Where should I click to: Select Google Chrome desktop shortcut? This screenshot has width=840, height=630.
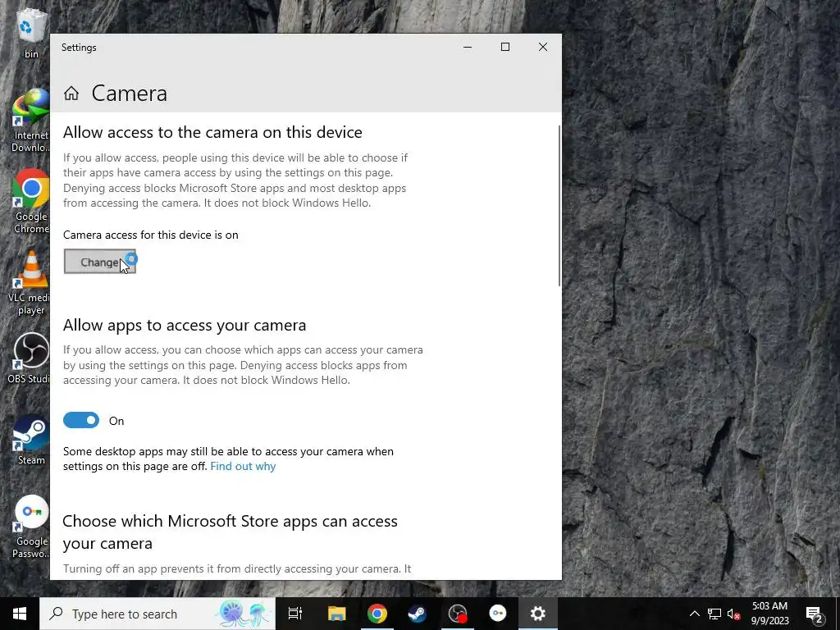tap(31, 203)
